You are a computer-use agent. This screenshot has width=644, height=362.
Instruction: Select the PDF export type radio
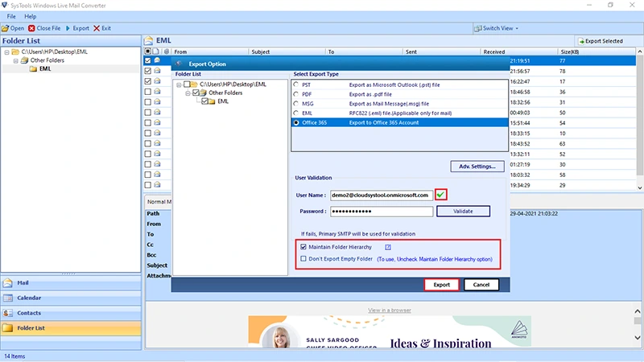coord(295,94)
